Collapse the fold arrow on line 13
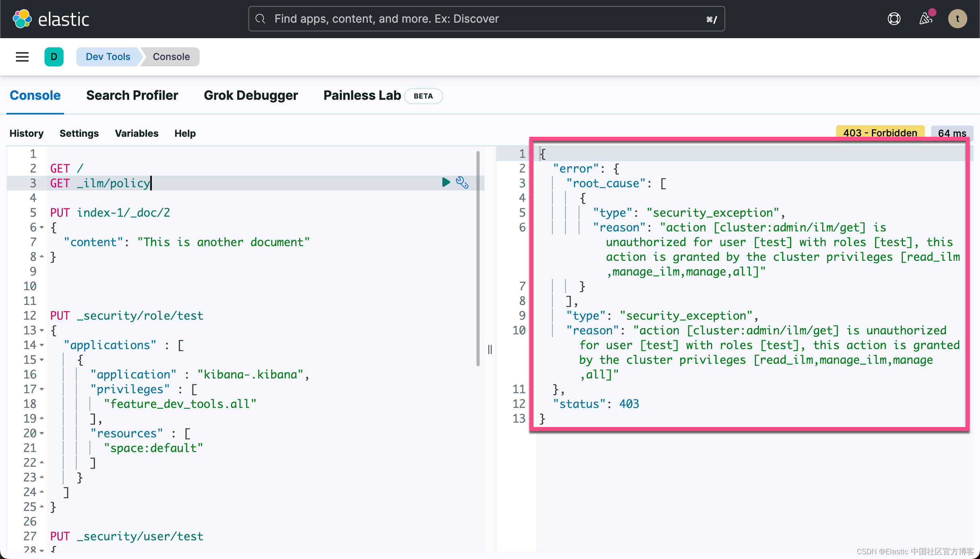 point(42,330)
